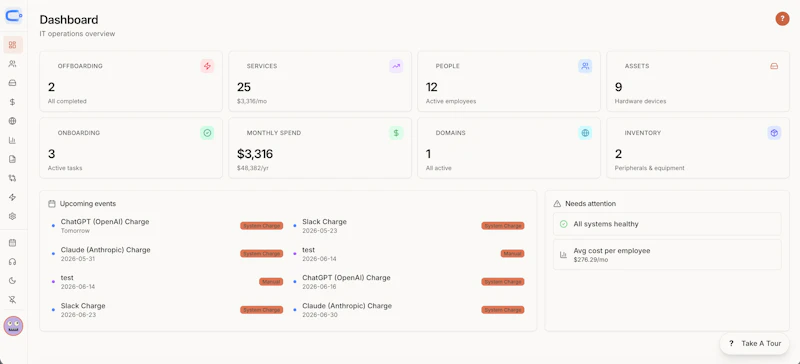The width and height of the screenshot is (800, 364).
Task: Open the Assets drive icon in sidebar
Action: (x=13, y=83)
